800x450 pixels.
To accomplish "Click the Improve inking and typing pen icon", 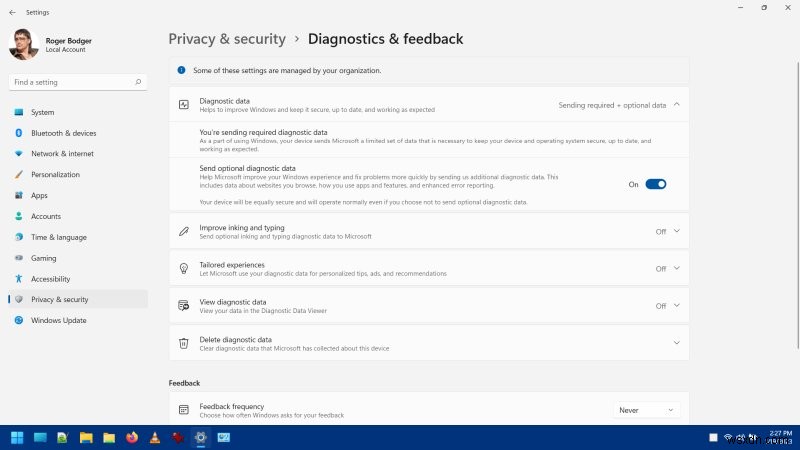I will [x=184, y=232].
